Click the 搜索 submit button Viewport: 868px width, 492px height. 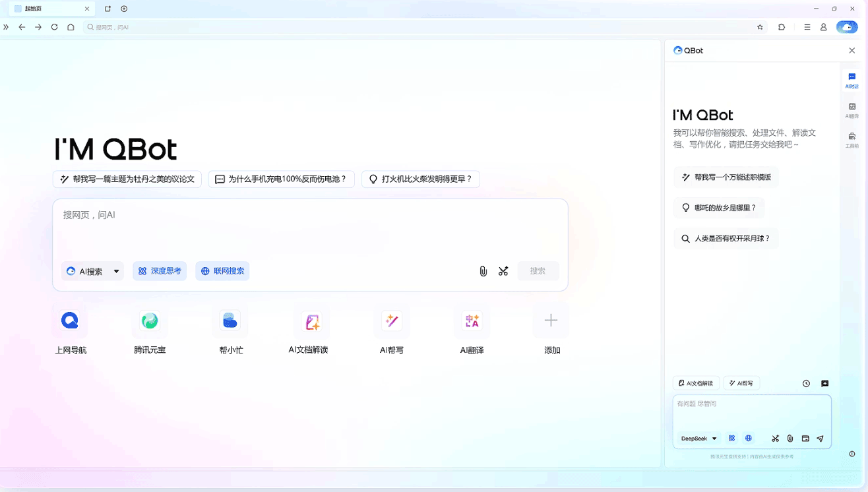point(538,271)
